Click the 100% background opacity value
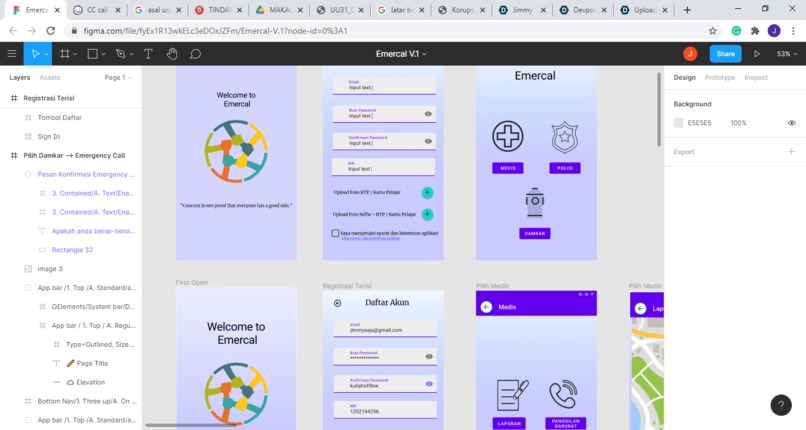 [738, 123]
